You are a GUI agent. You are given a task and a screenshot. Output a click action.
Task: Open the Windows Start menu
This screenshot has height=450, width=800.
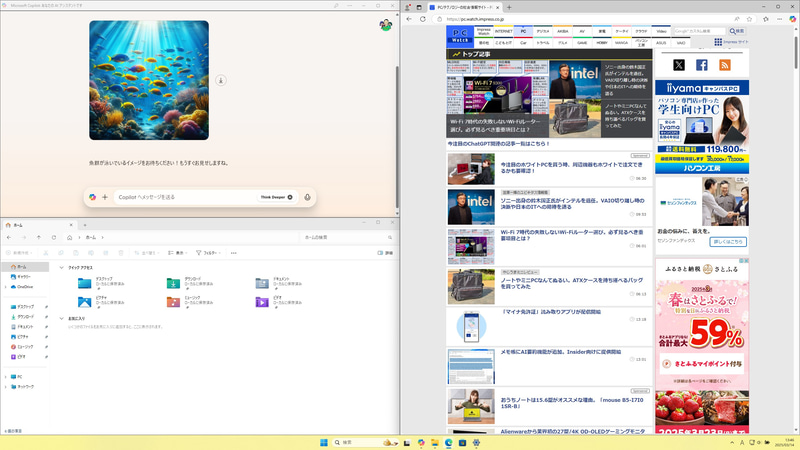tap(323, 442)
